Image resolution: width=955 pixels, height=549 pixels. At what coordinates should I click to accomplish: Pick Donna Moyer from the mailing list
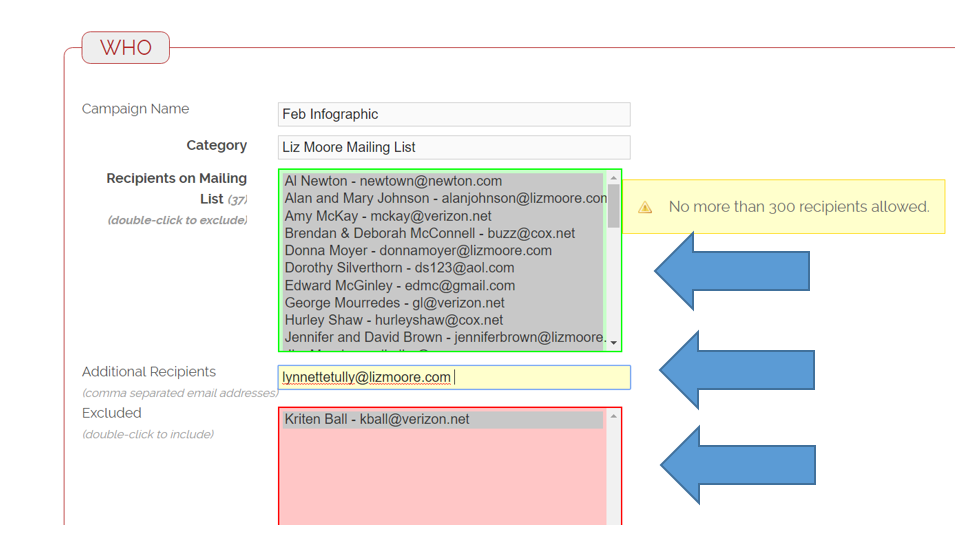(418, 250)
